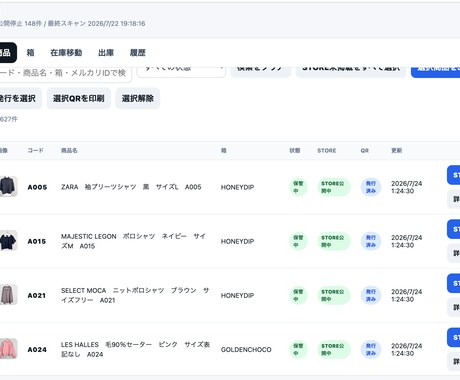Click the STORE公開中 badge in the A015 row

[x=333, y=241]
